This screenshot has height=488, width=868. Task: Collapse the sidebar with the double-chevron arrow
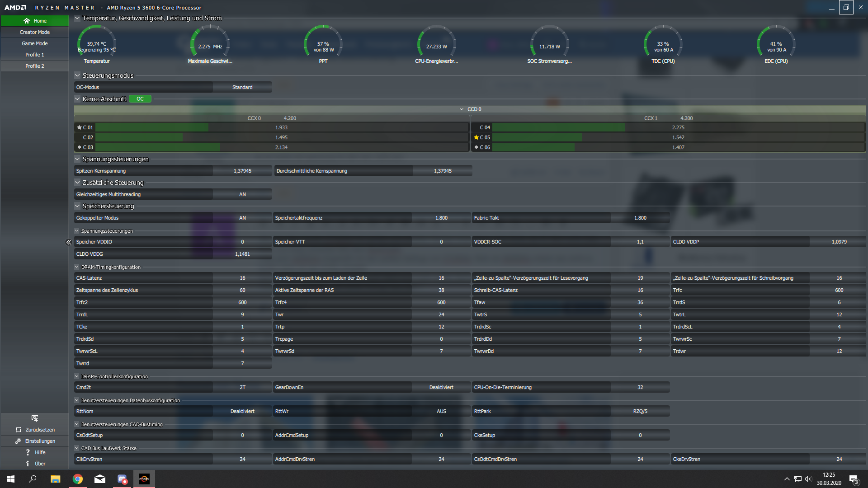point(68,242)
